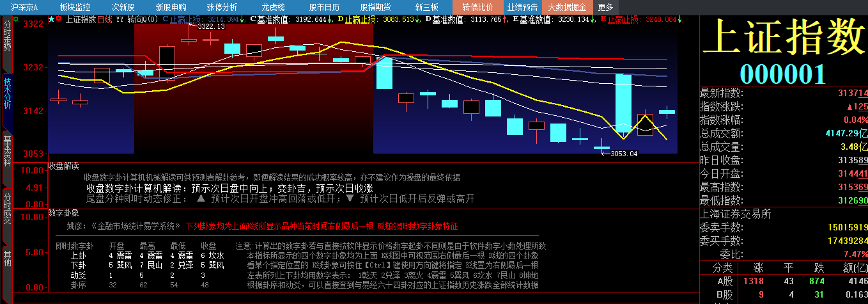The width and height of the screenshot is (868, 304).
Task: Select the 今日开盘 row
Action: (x=784, y=173)
